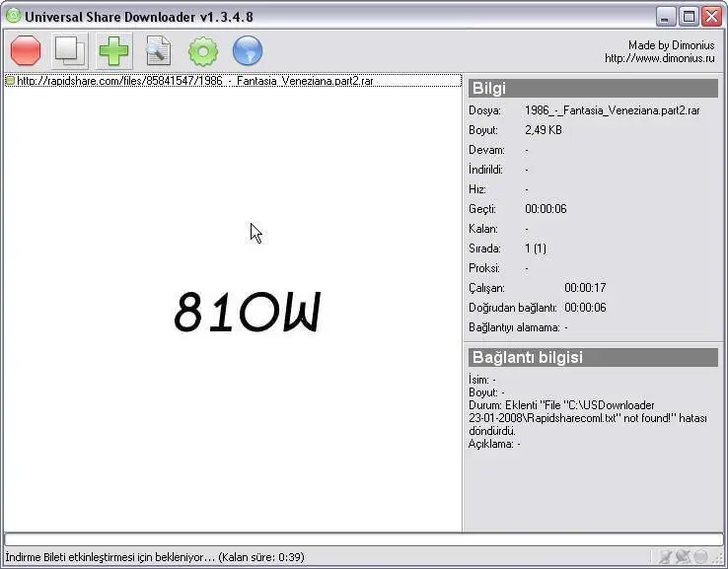
Task: Click the Proksi: label
Action: tap(484, 268)
